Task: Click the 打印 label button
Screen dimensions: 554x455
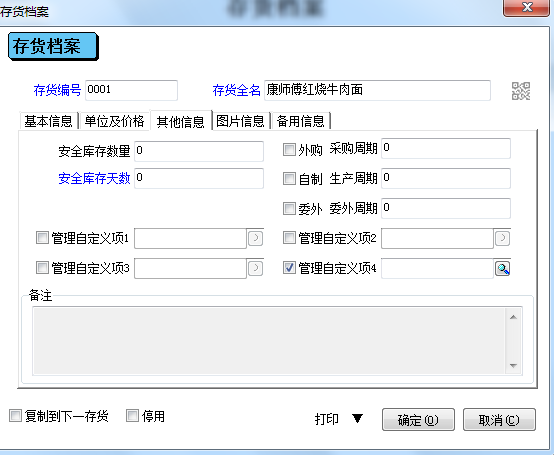Action: [x=327, y=419]
